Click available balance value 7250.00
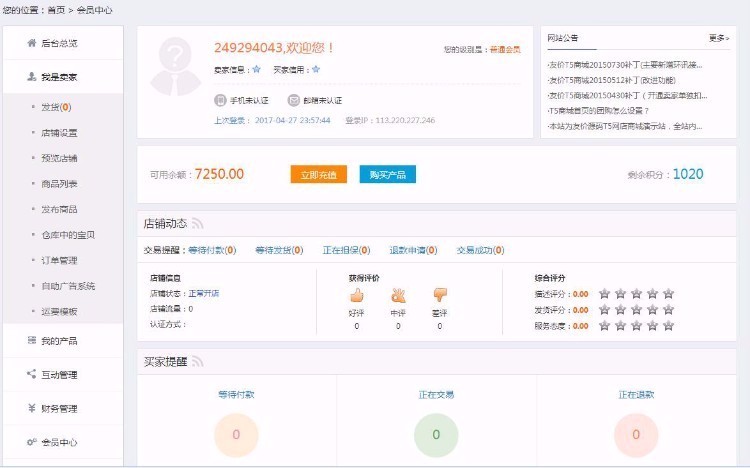 pyautogui.click(x=220, y=174)
